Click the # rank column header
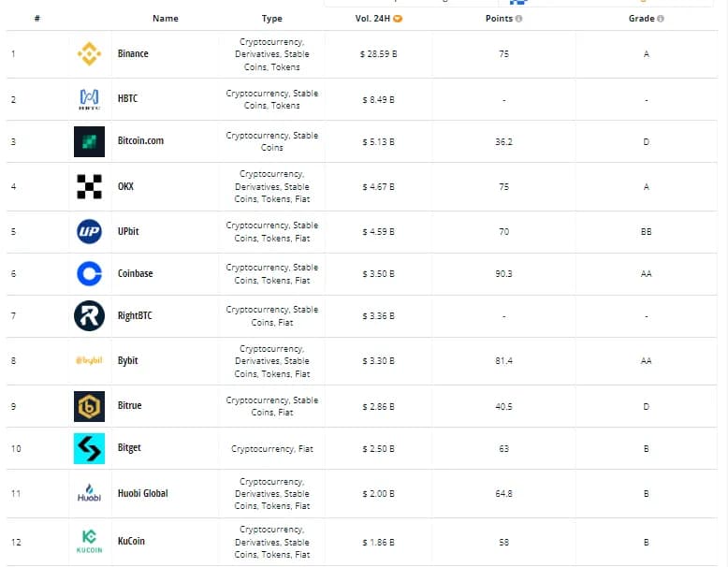The height and width of the screenshot is (567, 728). pyautogui.click(x=36, y=19)
